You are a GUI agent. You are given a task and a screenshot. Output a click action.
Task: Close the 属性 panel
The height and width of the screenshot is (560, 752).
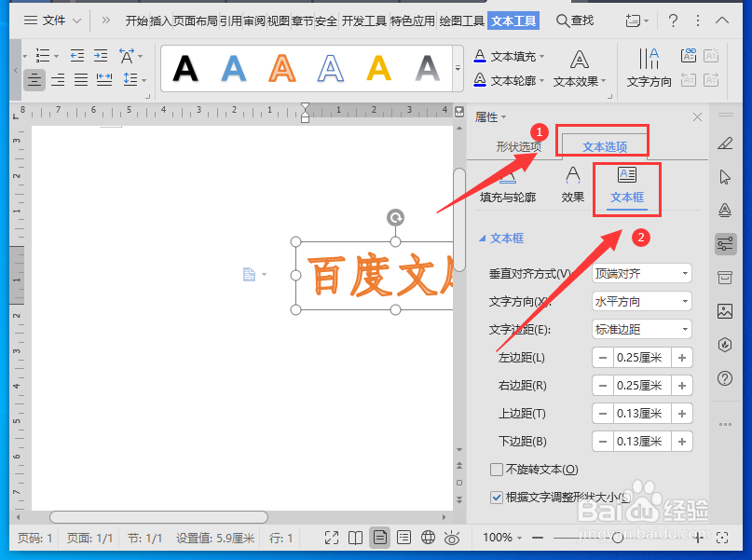(x=697, y=117)
